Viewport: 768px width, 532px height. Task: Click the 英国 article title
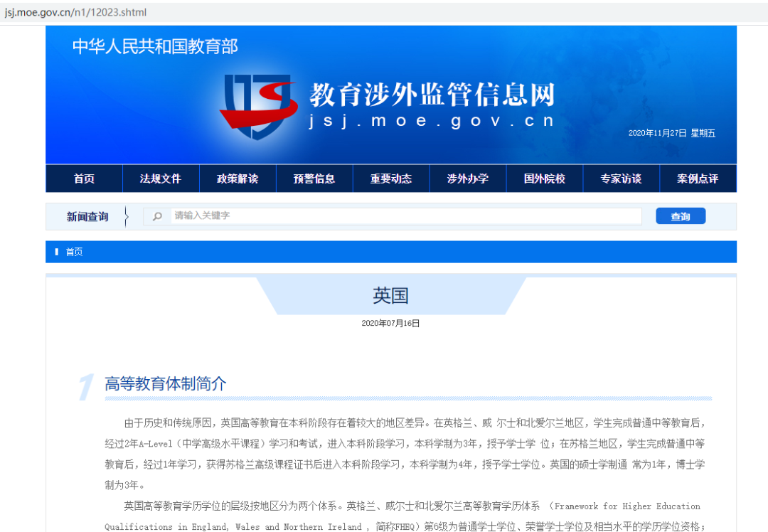(390, 296)
